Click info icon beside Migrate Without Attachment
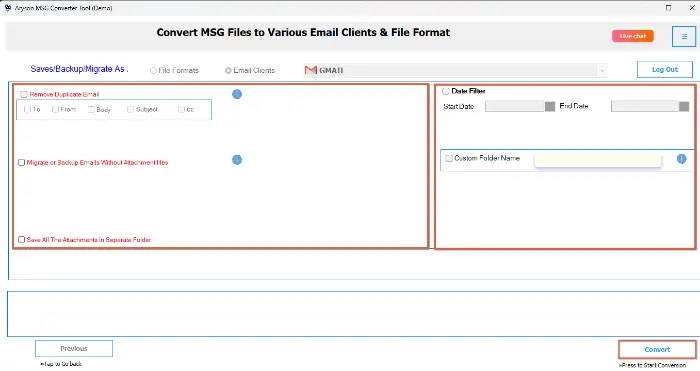The height and width of the screenshot is (371, 700). click(237, 160)
